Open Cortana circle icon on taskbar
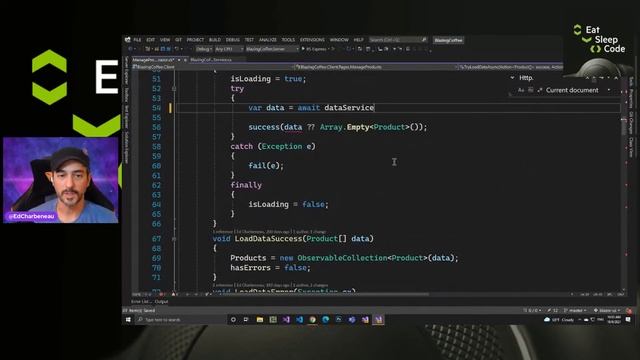Image resolution: width=640 pixels, height=360 pixels. pos(233,320)
